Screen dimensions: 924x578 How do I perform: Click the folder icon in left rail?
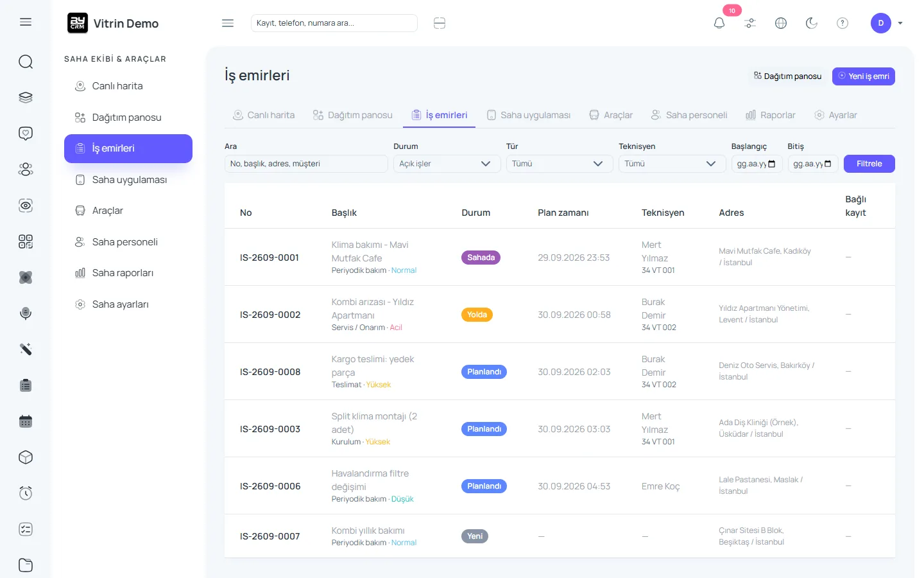26,565
